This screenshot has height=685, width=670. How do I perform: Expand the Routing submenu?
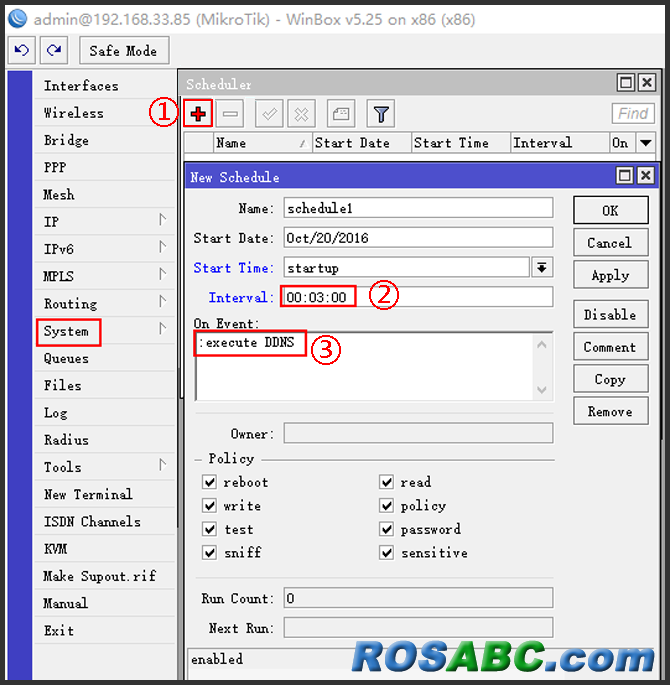162,301
